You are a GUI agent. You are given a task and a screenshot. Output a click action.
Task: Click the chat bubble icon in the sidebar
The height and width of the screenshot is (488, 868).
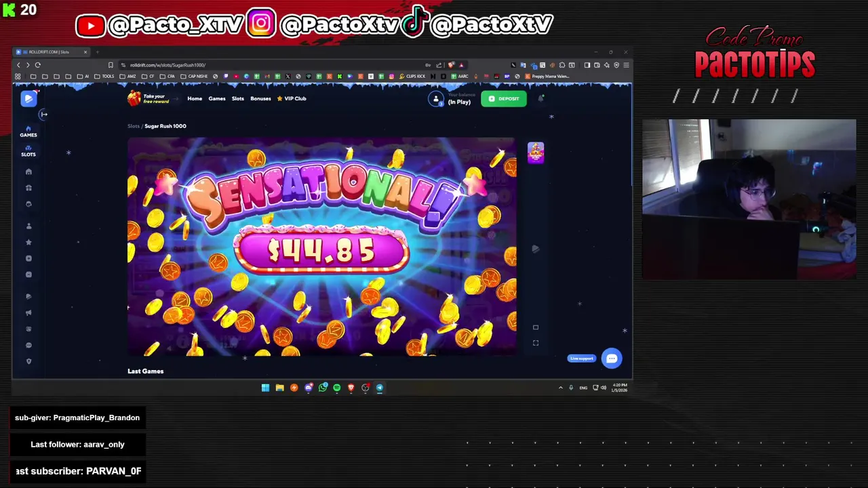(x=28, y=345)
